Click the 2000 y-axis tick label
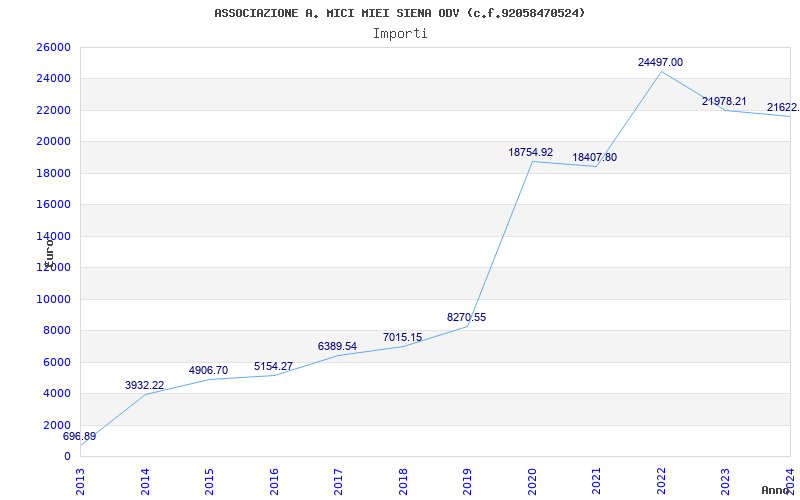The image size is (800, 500). (x=56, y=426)
